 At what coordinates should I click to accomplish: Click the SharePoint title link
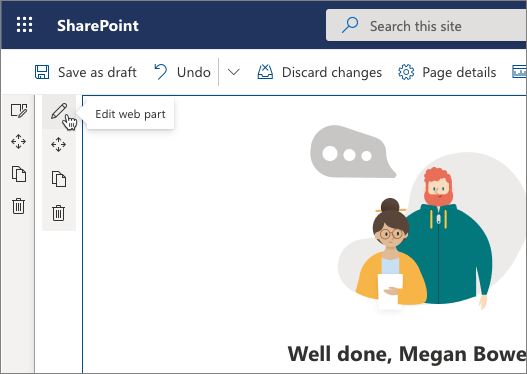[x=98, y=26]
